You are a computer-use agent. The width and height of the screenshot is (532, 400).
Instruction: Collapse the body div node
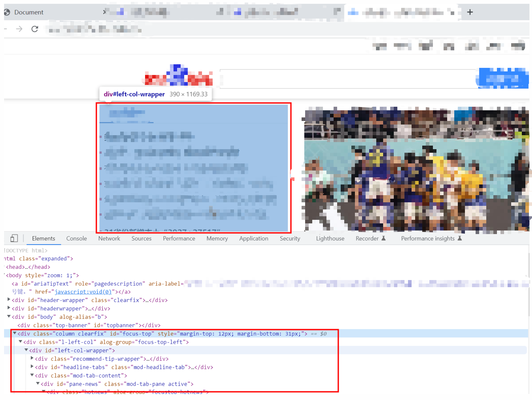tap(9, 317)
